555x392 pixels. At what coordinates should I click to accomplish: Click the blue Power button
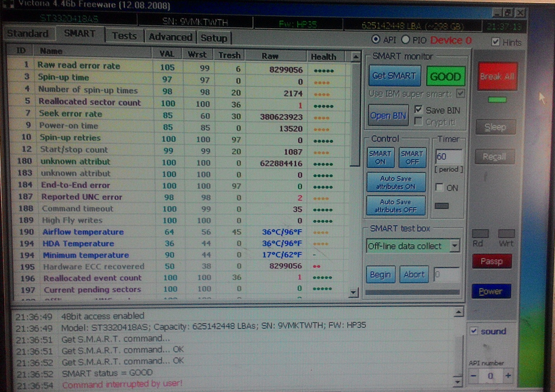point(491,291)
